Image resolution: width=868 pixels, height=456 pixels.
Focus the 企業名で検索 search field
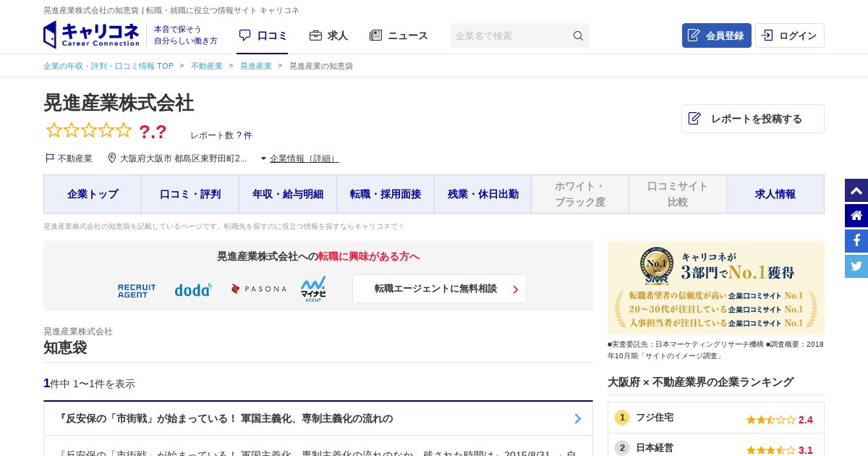pos(510,35)
